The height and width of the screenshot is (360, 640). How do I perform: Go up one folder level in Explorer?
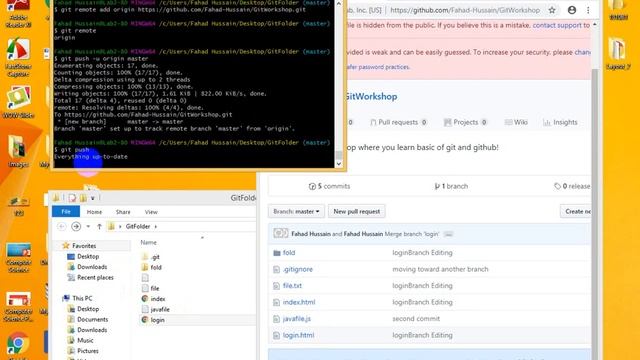(99, 227)
